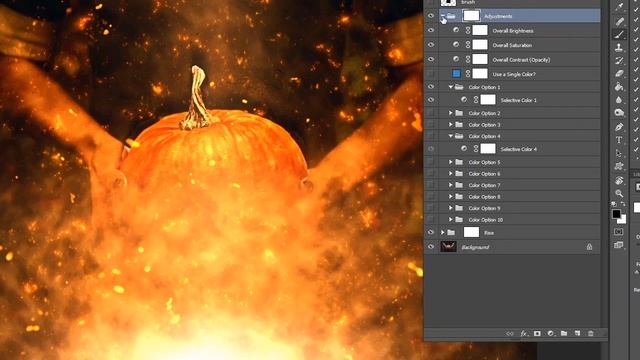
Task: Click the blue Use a Single Color? fill swatch
Action: (x=456, y=73)
